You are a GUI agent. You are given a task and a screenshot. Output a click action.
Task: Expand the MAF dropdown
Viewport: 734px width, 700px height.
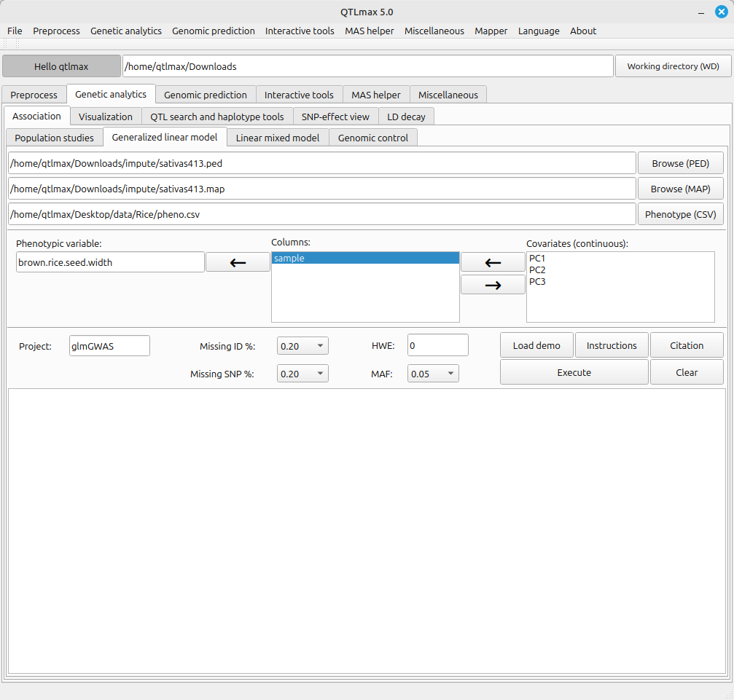[433, 374]
